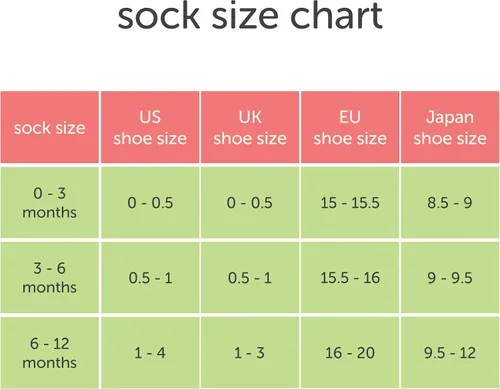500x389 pixels.
Task: Click the UK shoe size column header
Action: point(250,127)
